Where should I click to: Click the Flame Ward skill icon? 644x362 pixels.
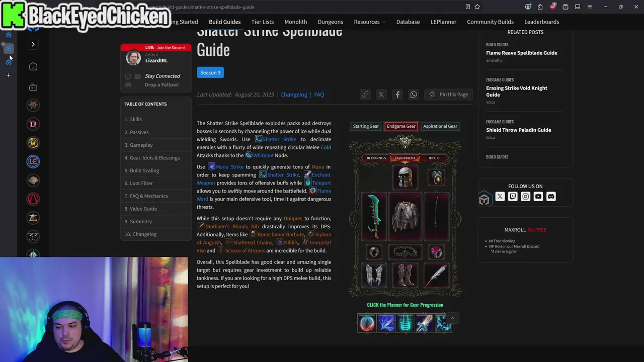click(367, 323)
